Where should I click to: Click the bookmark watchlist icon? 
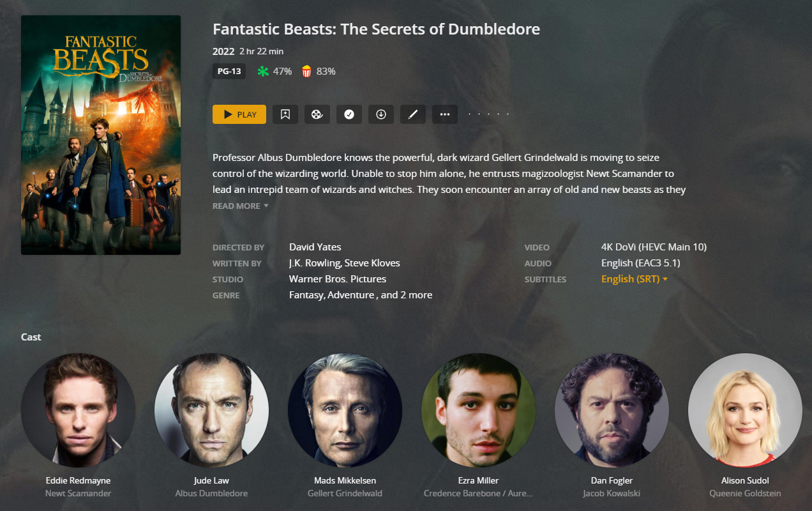pos(285,114)
